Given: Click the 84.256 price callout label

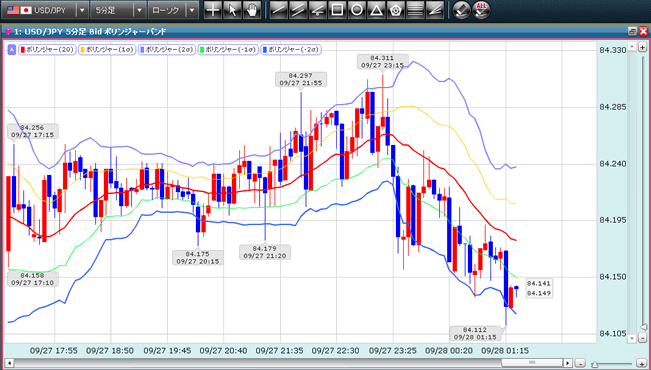Looking at the screenshot, I should 32,131.
